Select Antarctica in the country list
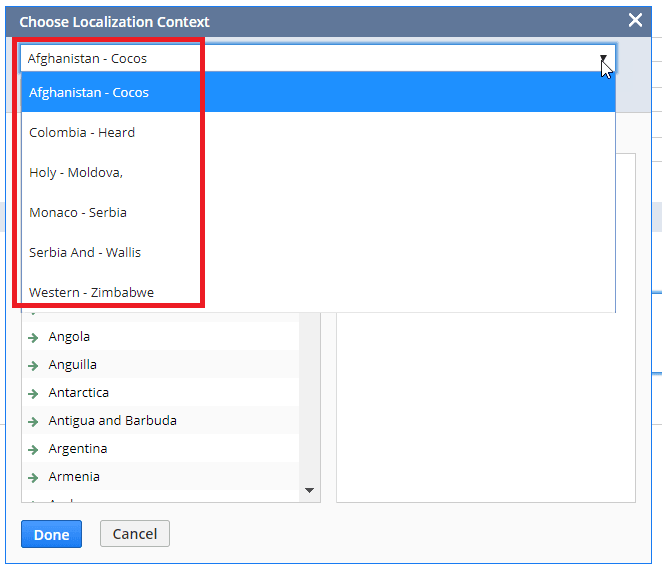 [x=79, y=392]
